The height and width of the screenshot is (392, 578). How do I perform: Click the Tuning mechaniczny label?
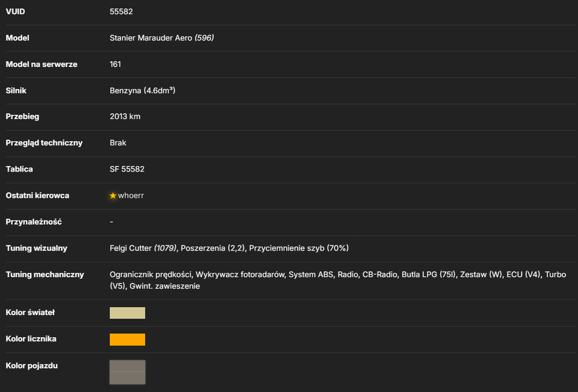pyautogui.click(x=45, y=275)
